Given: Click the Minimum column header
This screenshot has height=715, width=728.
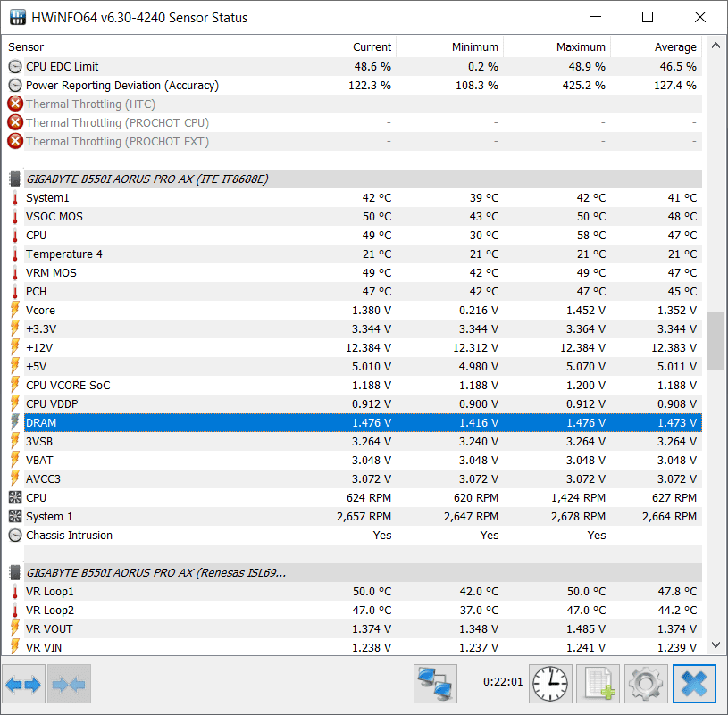Looking at the screenshot, I should (x=450, y=46).
